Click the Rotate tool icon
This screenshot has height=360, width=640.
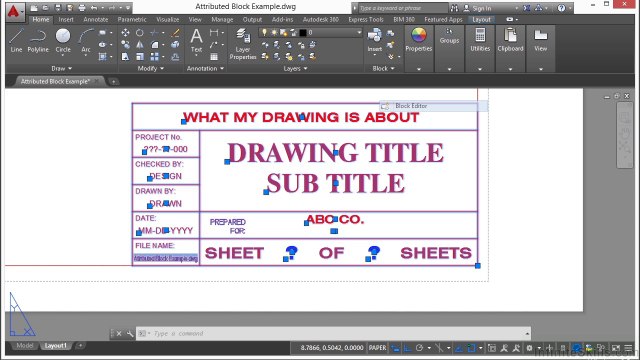[140, 33]
